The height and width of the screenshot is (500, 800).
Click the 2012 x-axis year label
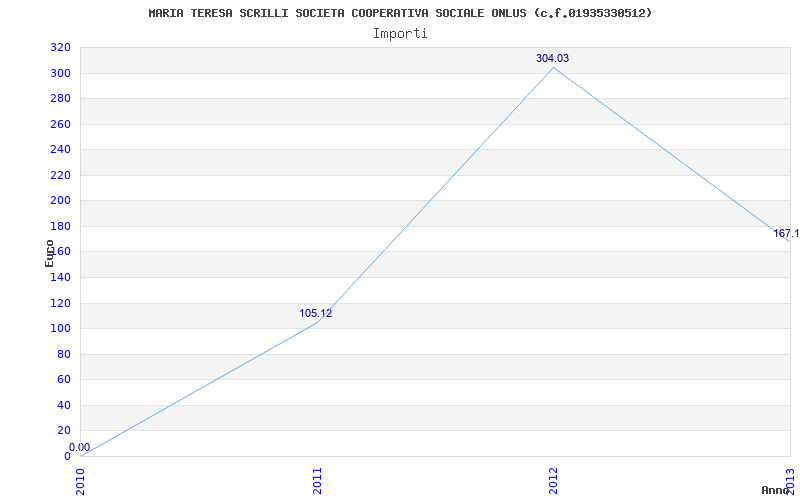pyautogui.click(x=554, y=481)
